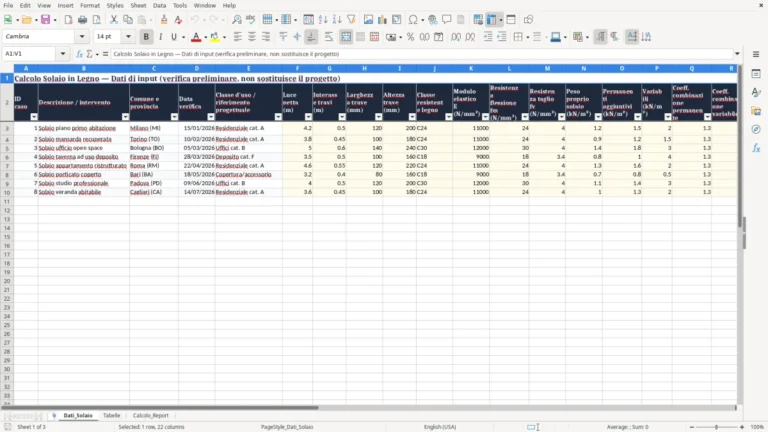Open filter dropdown for Data verifica
The height and width of the screenshot is (432, 768).
[x=211, y=117]
